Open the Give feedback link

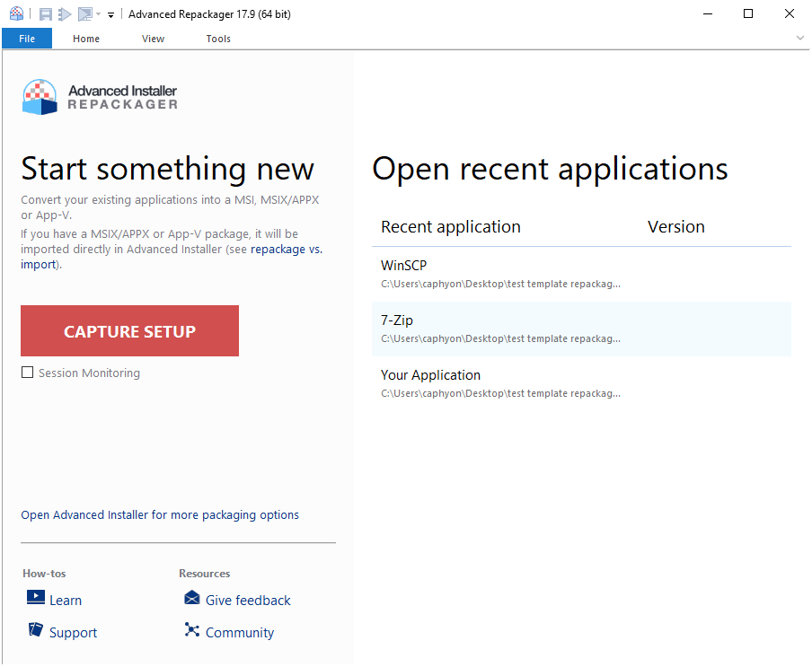[x=248, y=601]
